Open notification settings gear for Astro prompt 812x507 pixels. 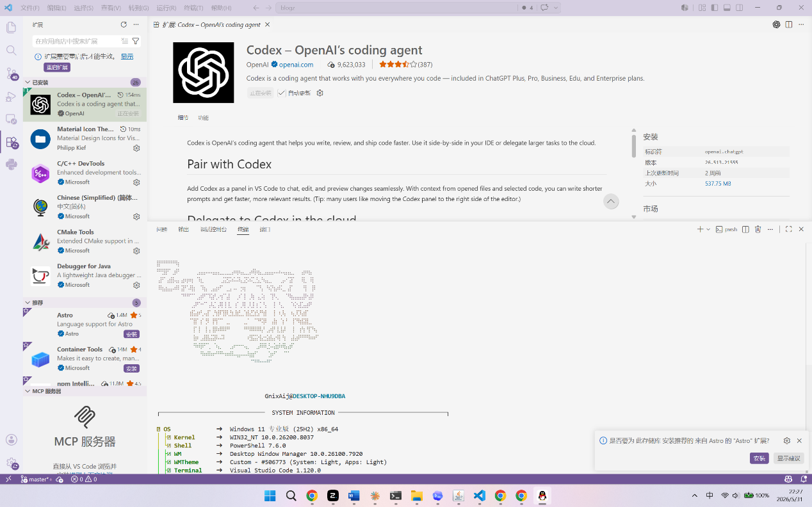(786, 440)
